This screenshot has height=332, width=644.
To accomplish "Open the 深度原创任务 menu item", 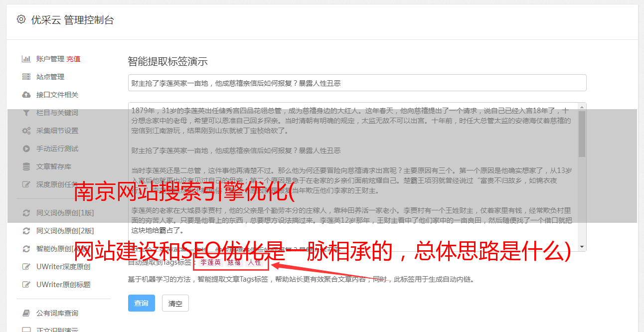I will coord(57,184).
